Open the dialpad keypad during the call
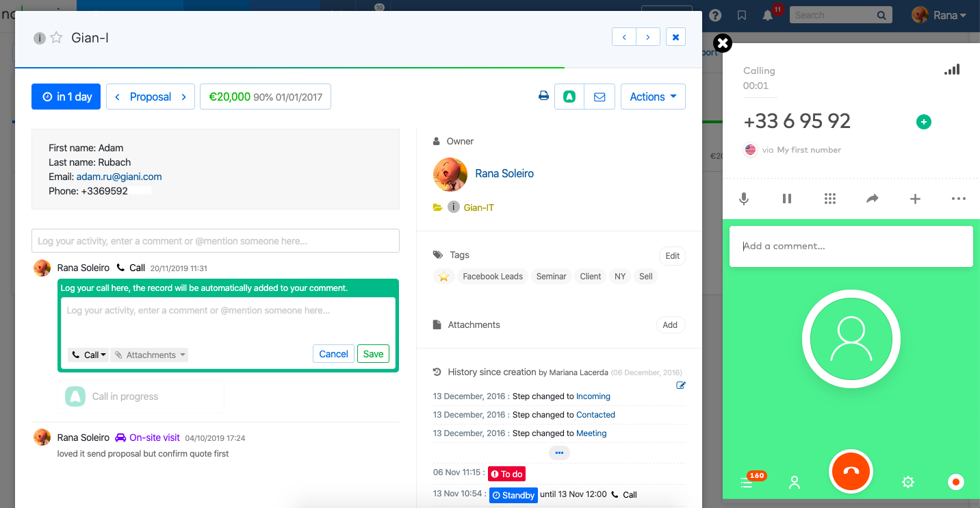 point(830,199)
